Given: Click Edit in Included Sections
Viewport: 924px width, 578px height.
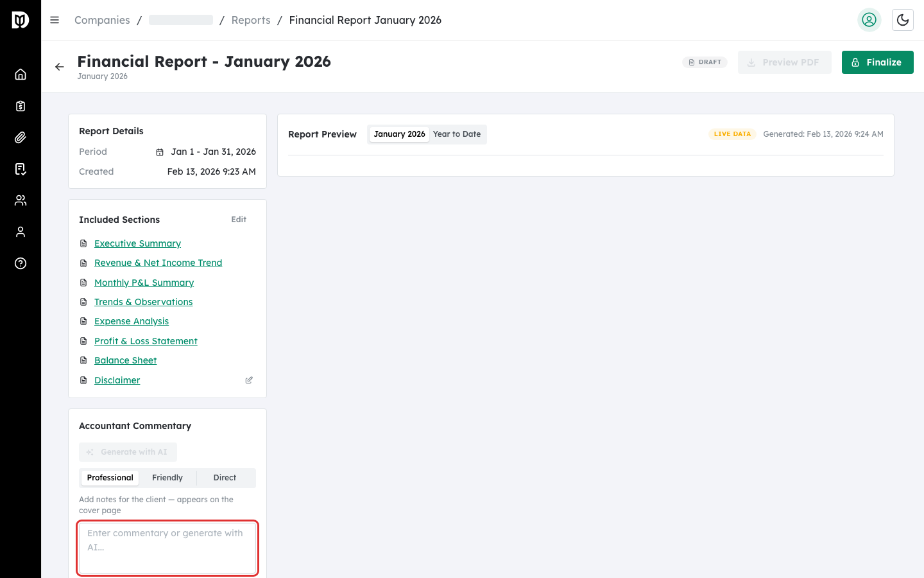Looking at the screenshot, I should pos(239,220).
